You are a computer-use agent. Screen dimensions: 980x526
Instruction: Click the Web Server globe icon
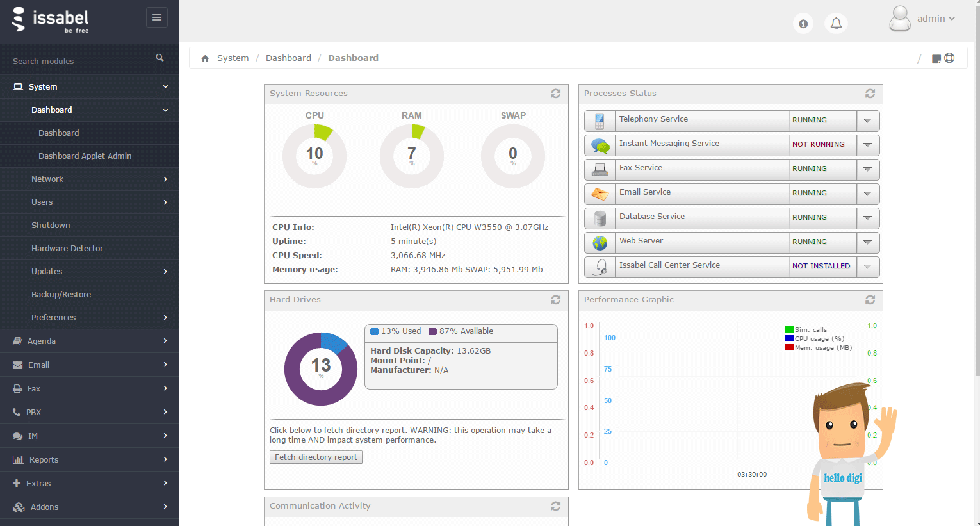[600, 243]
